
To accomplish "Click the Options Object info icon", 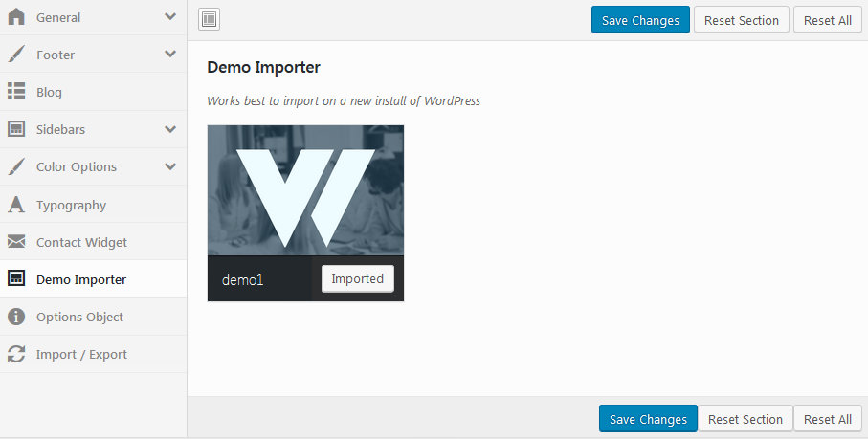I will [16, 317].
